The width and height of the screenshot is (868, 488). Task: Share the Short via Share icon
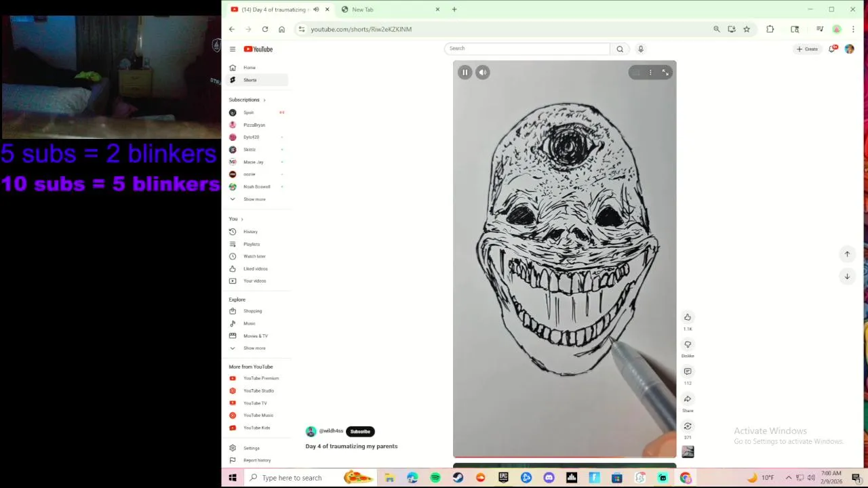[x=688, y=399]
